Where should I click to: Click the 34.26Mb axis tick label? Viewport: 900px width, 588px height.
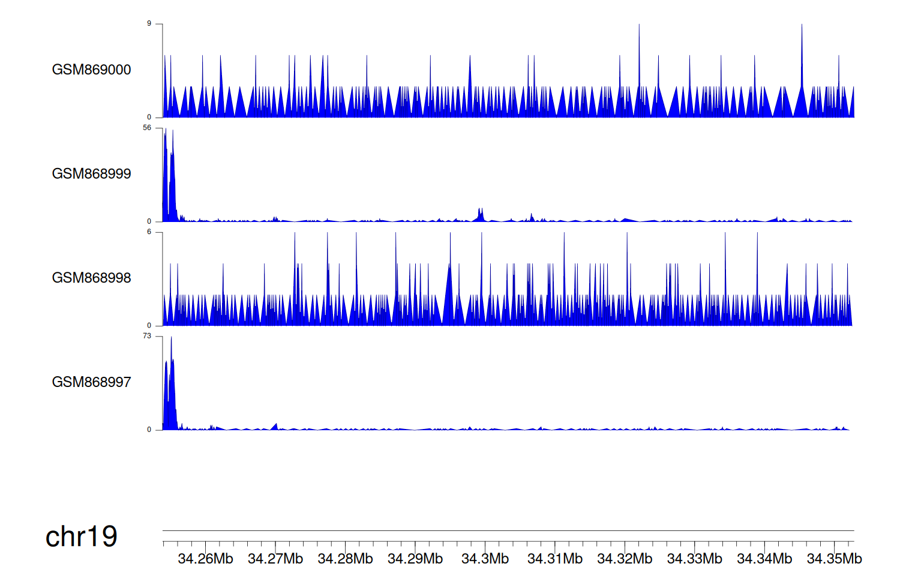(x=205, y=559)
